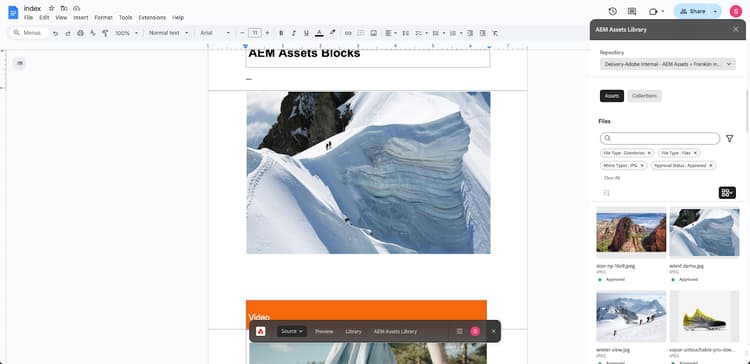Viewport: 750px width, 364px height.
Task: Increase the font size
Action: 267,33
